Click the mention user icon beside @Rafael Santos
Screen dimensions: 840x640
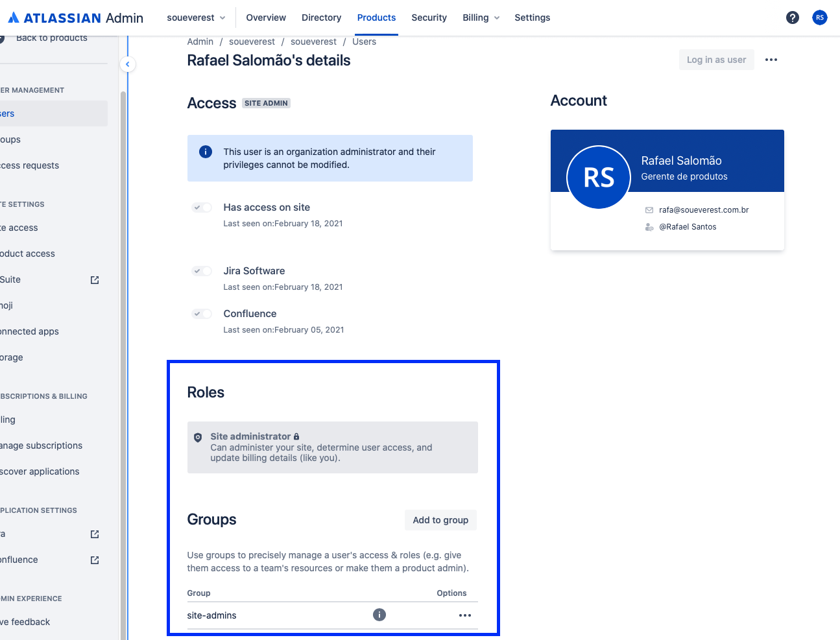pos(649,227)
